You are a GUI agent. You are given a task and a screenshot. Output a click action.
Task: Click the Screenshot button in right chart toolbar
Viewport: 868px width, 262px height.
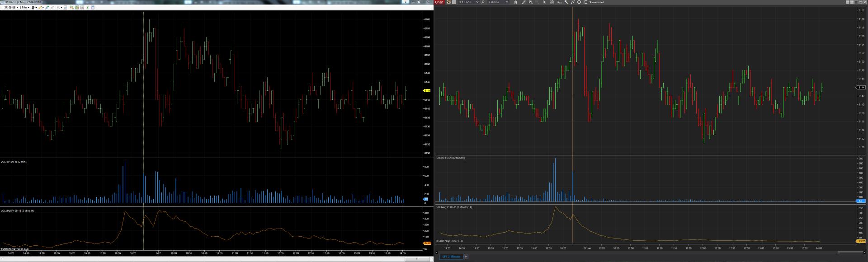point(596,2)
